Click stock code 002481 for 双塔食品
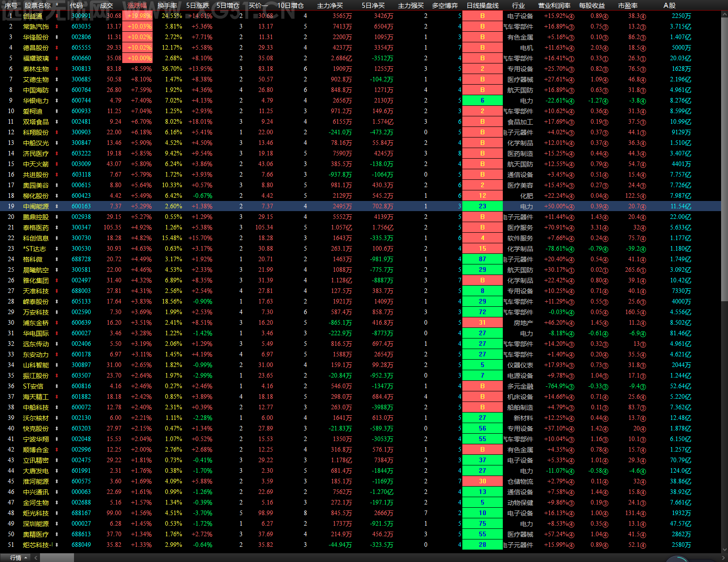This screenshot has height=562, width=728. tap(81, 122)
